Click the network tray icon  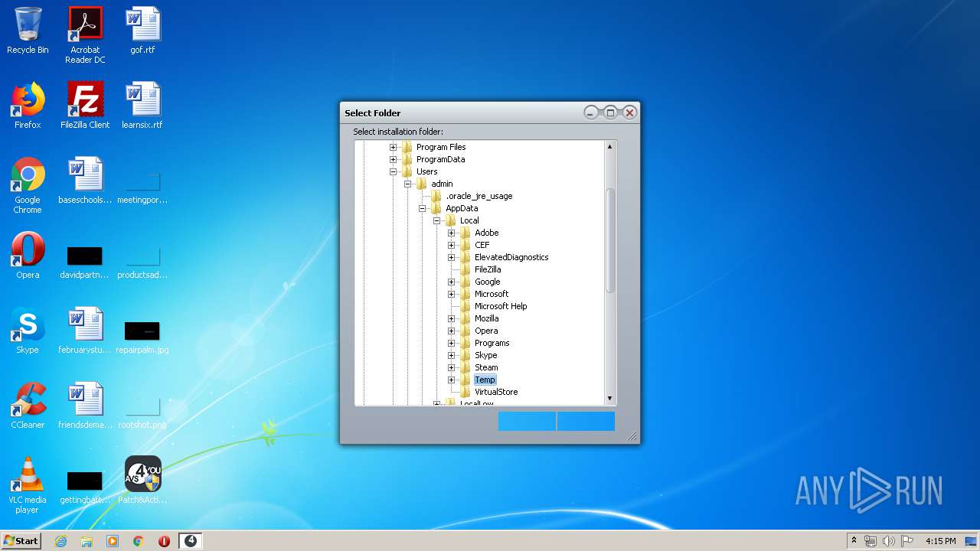coord(871,541)
